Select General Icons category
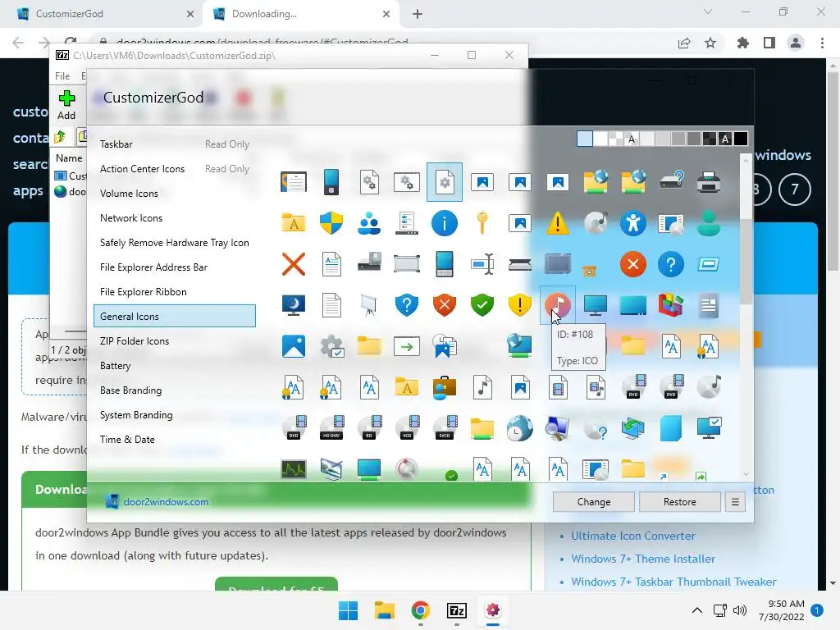Screen dimensions: 840x630 point(175,316)
